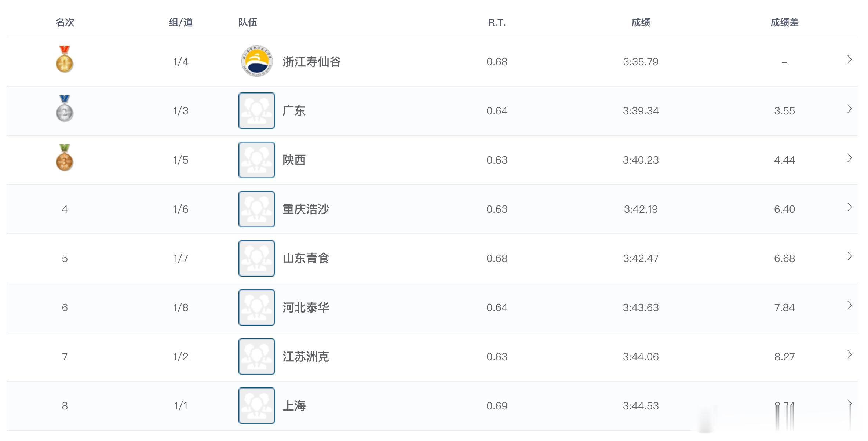Open the 山东青食 team name
This screenshot has width=868, height=441.
coord(306,258)
